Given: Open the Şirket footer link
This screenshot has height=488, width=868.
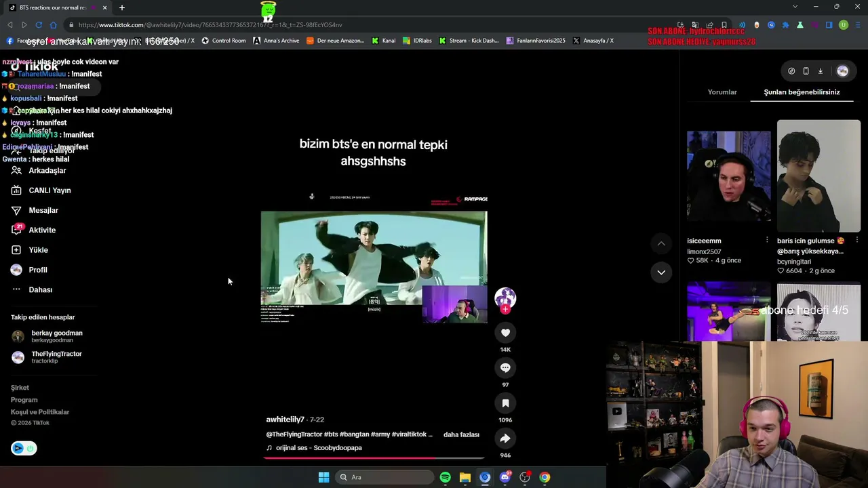Looking at the screenshot, I should [x=20, y=388].
